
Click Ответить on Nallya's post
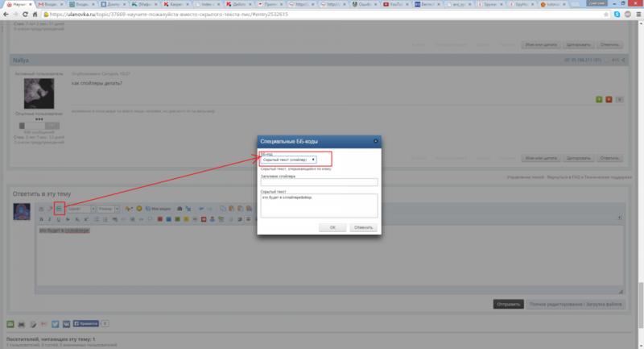click(x=609, y=158)
